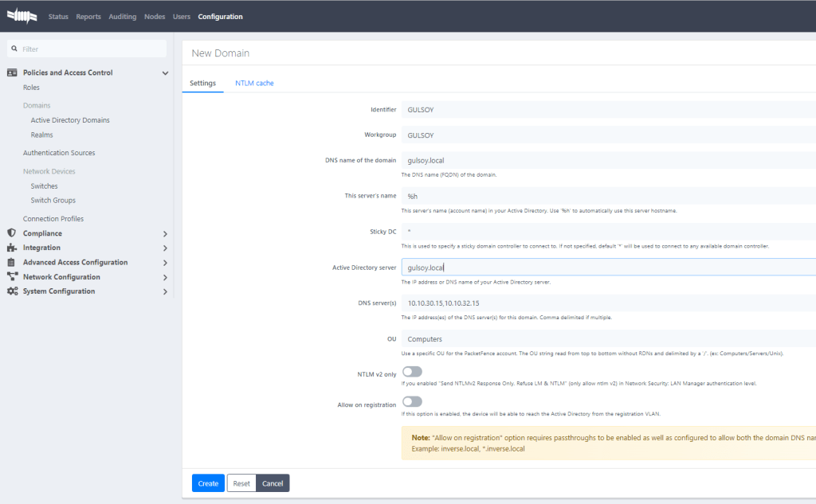
Task: Open Active Directory Domains in sidebar
Action: 70,120
